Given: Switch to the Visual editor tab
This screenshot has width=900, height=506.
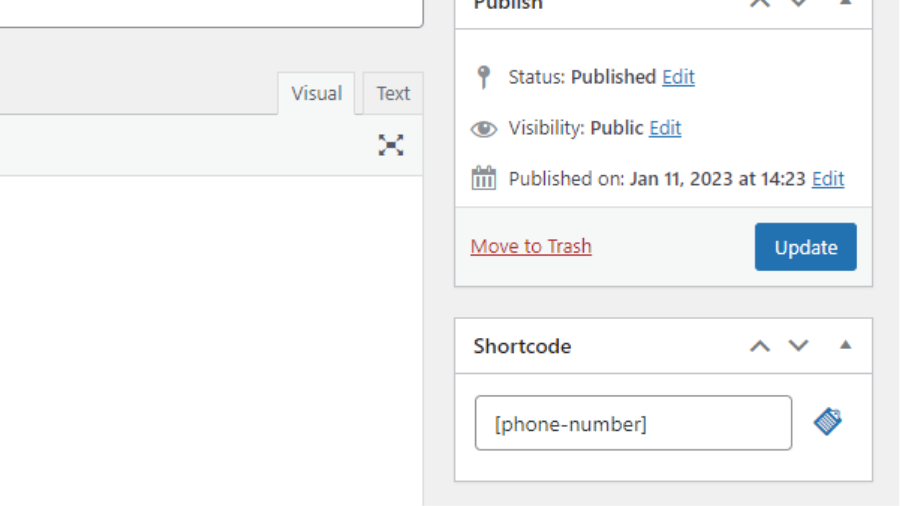Looking at the screenshot, I should click(316, 94).
